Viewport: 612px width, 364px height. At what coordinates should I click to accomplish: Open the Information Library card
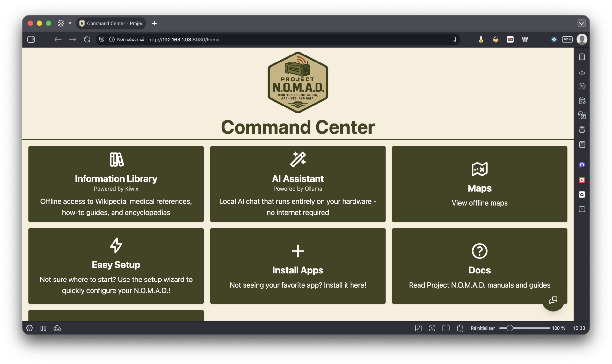tap(116, 184)
